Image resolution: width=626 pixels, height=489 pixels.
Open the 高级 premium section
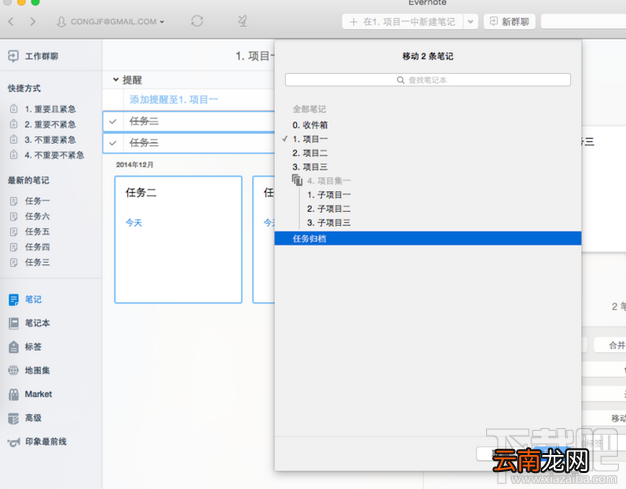(26, 418)
